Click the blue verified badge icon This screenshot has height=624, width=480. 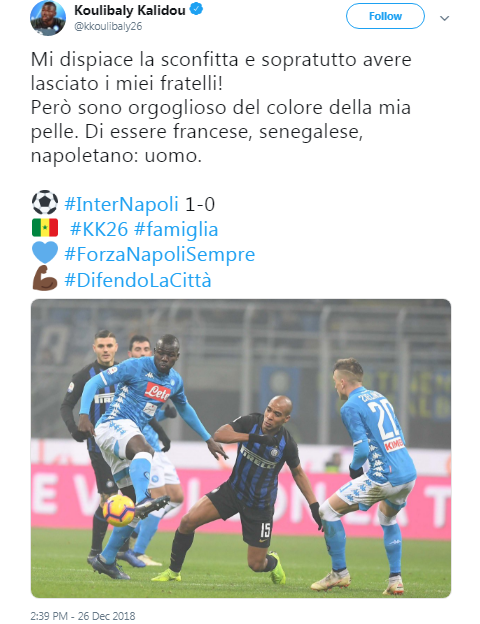click(196, 9)
